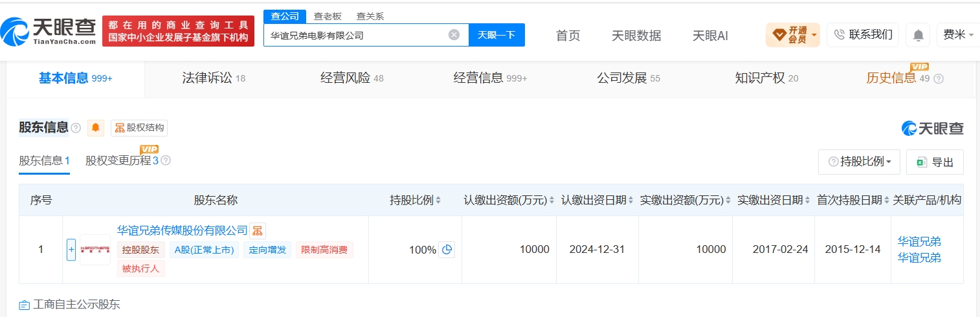This screenshot has height=317, width=980.
Task: Switch to 查老板 search tab
Action: 328,16
